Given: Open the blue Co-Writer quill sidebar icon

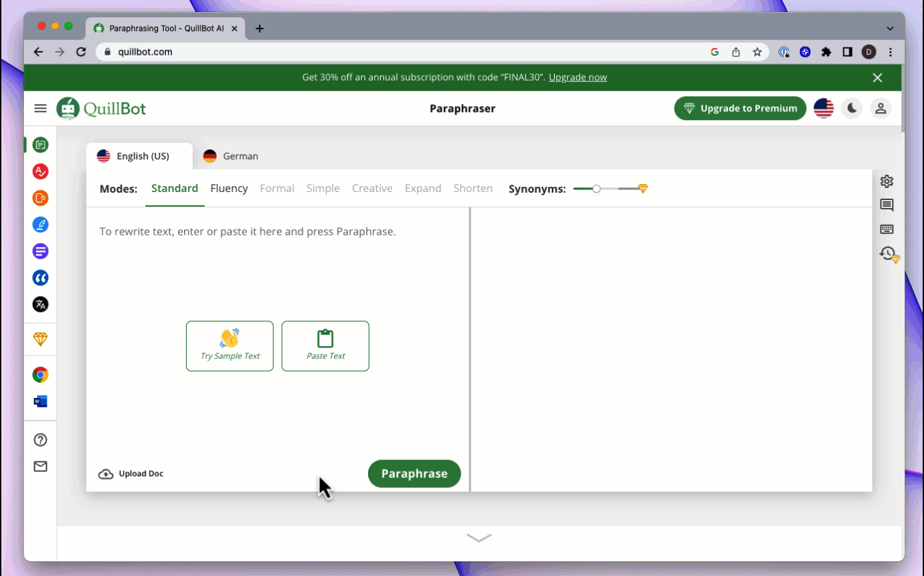Looking at the screenshot, I should [41, 225].
